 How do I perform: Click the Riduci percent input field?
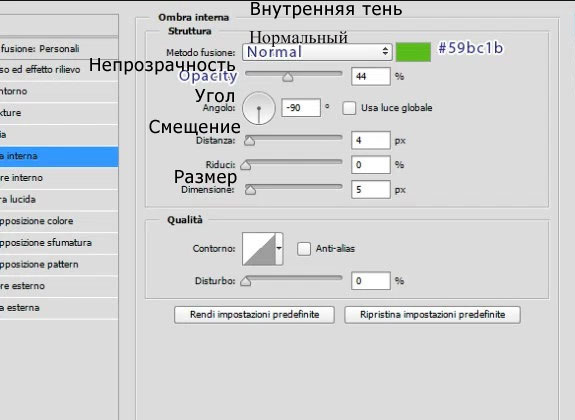point(371,165)
